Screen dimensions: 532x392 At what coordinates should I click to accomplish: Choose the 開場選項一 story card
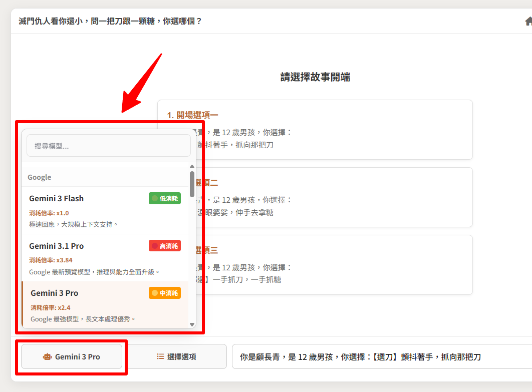point(315,130)
